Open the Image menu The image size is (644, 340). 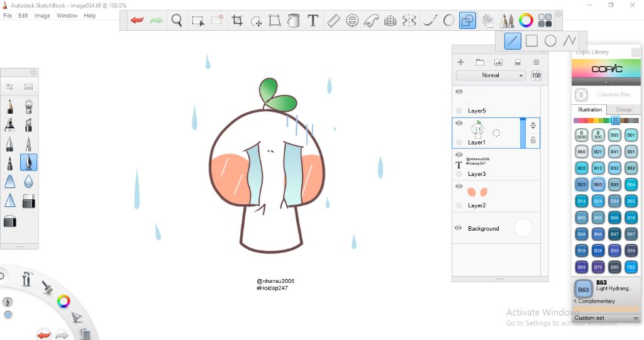coord(42,16)
